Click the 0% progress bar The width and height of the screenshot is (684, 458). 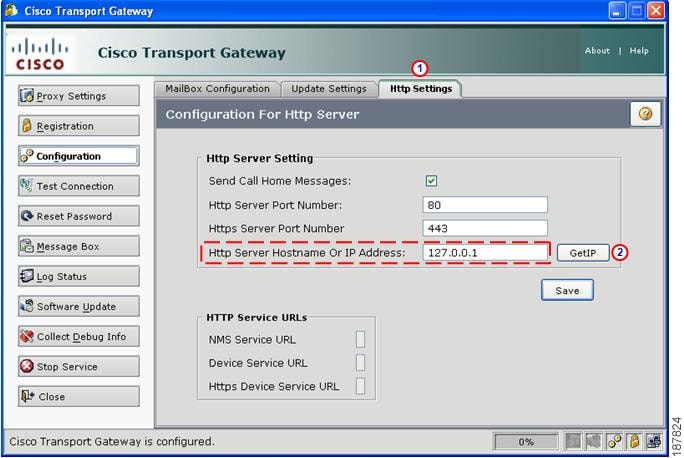tap(526, 441)
